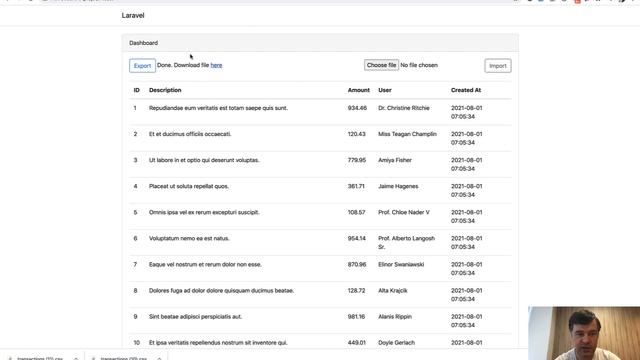Click the Export button
This screenshot has width=640, height=360.
point(142,66)
